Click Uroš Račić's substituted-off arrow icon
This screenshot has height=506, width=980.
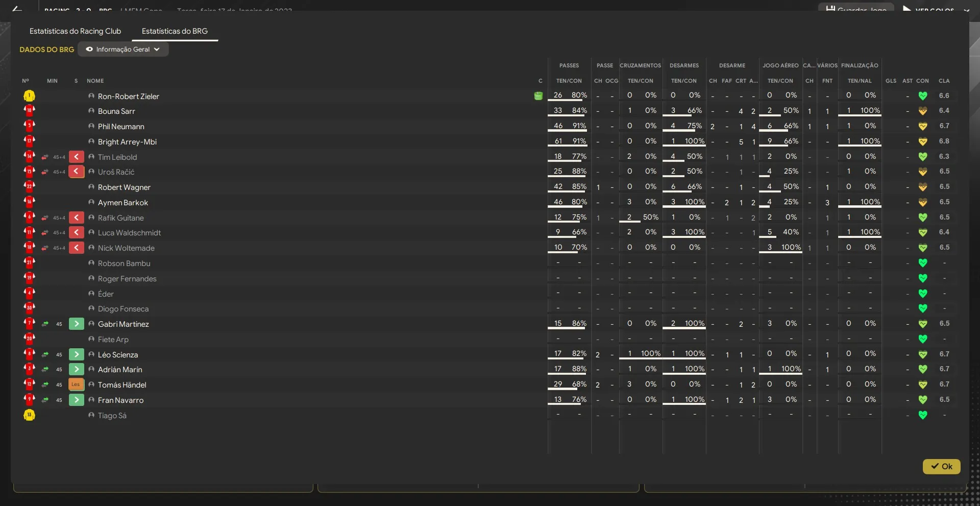pyautogui.click(x=76, y=172)
